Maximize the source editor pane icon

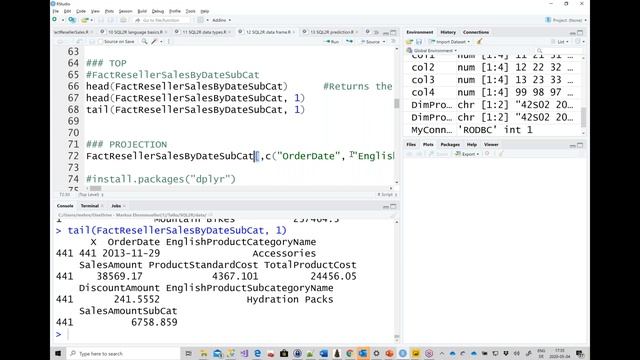pyautogui.click(x=393, y=32)
